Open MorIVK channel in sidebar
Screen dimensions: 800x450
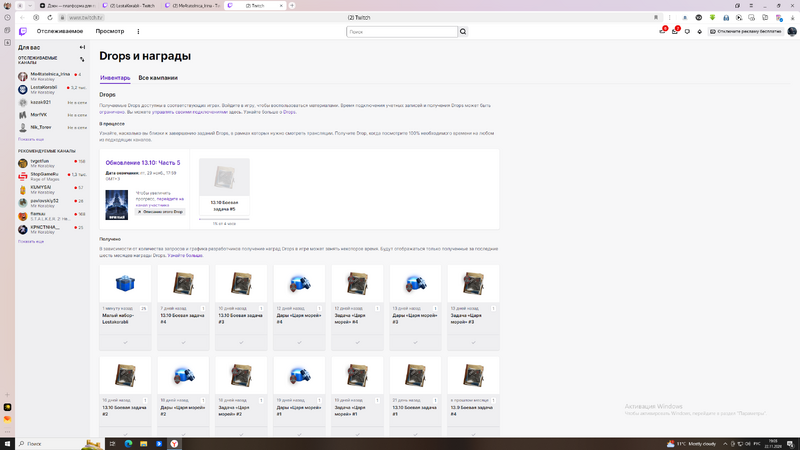[51, 115]
